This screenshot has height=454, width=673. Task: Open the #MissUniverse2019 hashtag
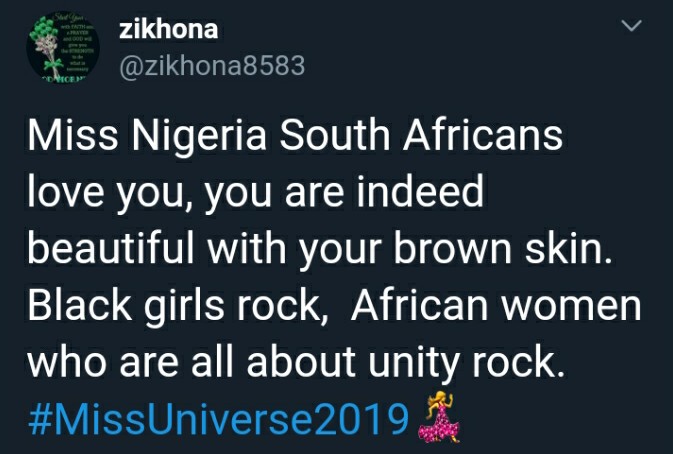point(218,418)
